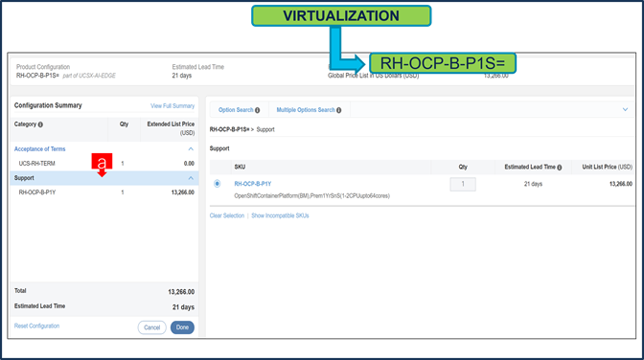644x360 pixels.
Task: Switch to Multiple Options Search tab
Action: (306, 110)
